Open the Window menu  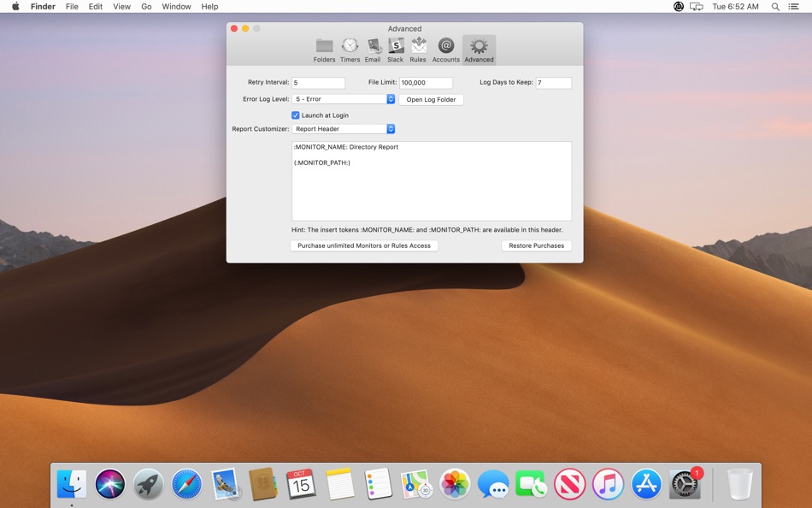click(x=176, y=7)
